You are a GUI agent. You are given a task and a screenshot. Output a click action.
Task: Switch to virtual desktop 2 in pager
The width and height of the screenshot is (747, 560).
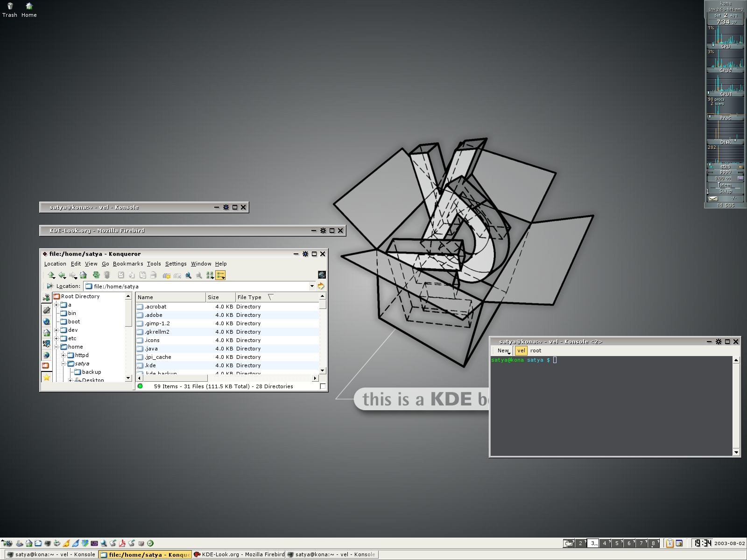tap(580, 543)
